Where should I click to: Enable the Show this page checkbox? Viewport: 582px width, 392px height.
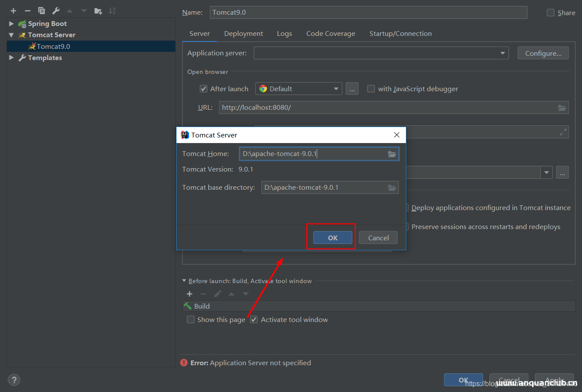pos(190,320)
